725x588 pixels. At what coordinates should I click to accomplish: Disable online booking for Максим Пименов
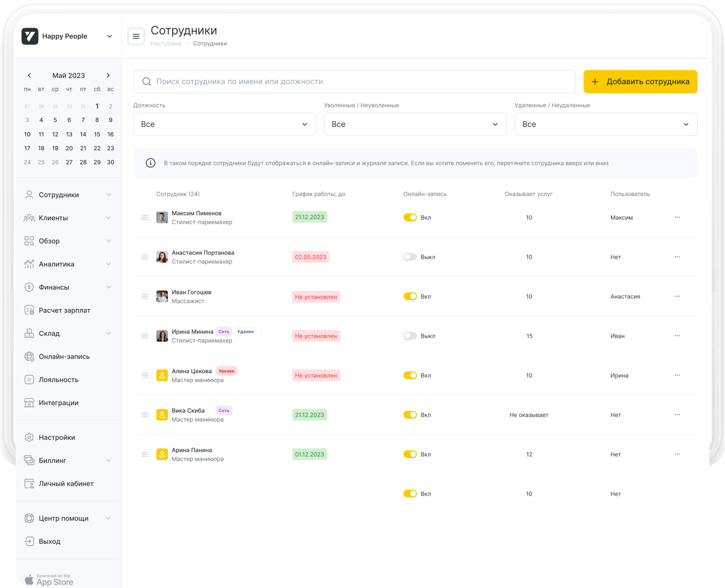(410, 217)
